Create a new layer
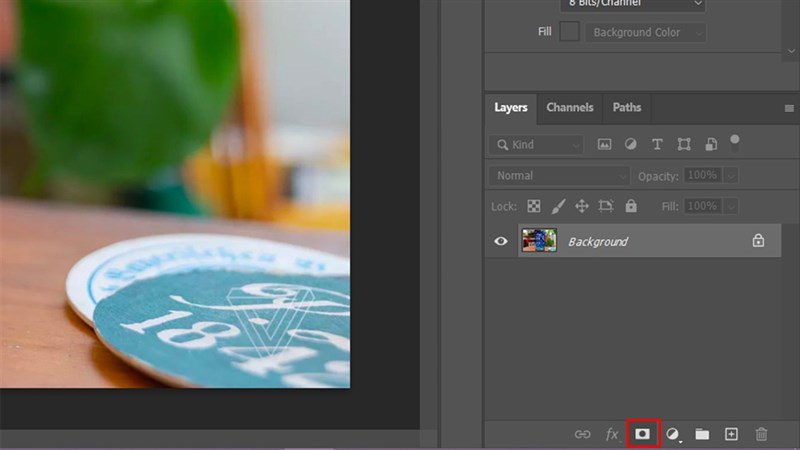 pos(731,434)
